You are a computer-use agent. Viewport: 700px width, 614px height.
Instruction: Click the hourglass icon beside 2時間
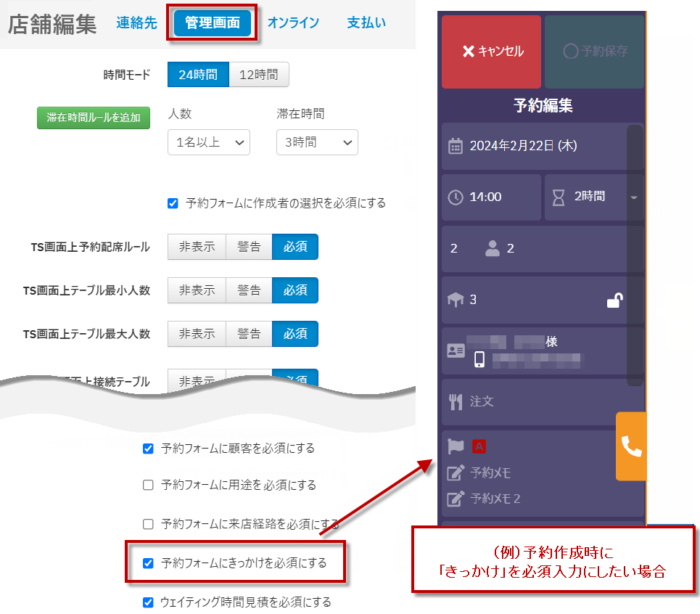559,197
